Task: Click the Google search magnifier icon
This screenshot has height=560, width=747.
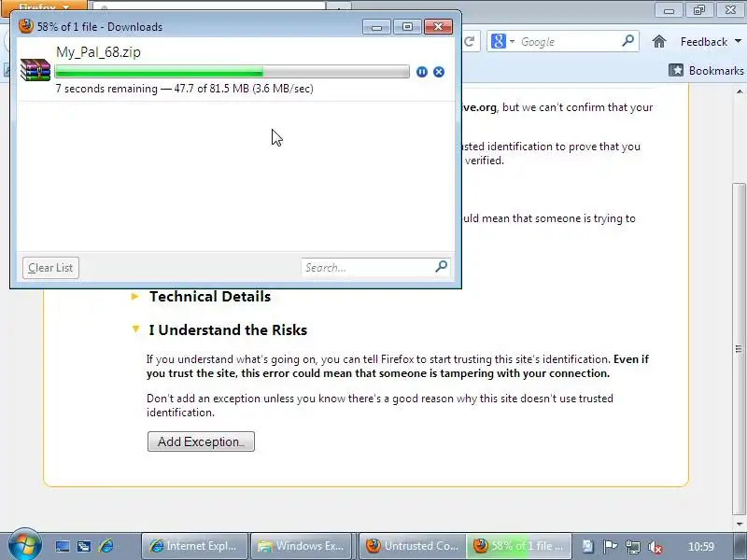Action: click(627, 41)
